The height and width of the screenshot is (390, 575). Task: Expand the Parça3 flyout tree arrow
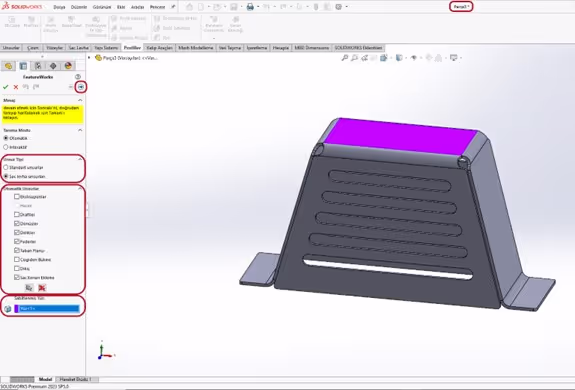(x=89, y=58)
